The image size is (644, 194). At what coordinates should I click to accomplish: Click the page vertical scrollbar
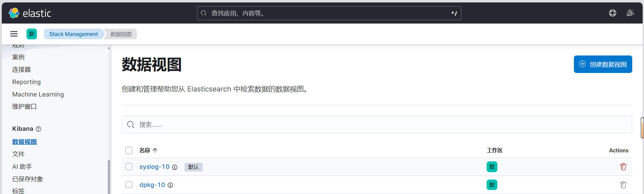pyautogui.click(x=642, y=128)
